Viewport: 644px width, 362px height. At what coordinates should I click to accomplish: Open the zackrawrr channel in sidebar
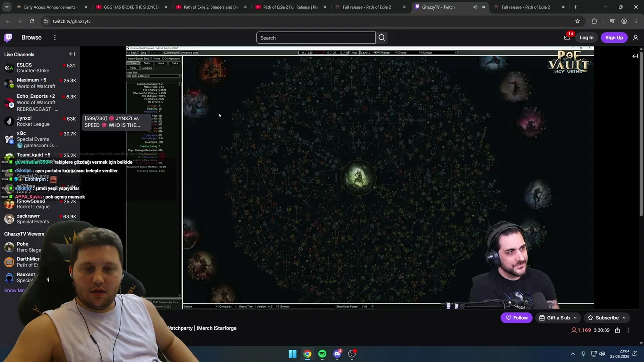[40, 219]
